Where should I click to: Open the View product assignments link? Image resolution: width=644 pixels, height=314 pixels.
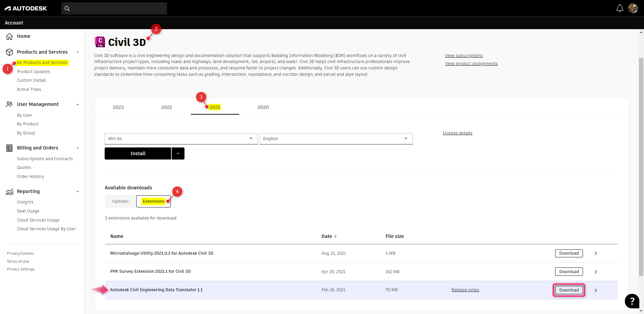pyautogui.click(x=471, y=64)
